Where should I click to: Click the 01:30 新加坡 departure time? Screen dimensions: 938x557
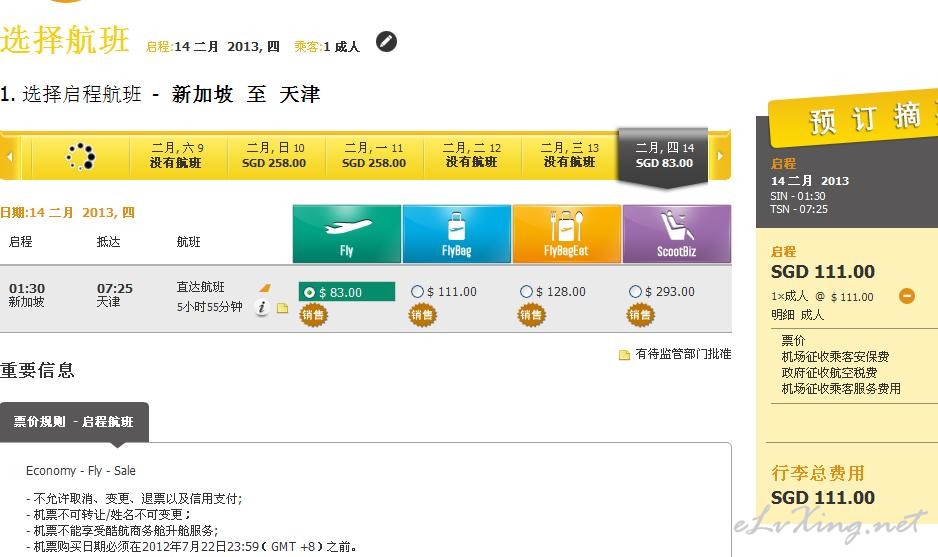tap(26, 295)
